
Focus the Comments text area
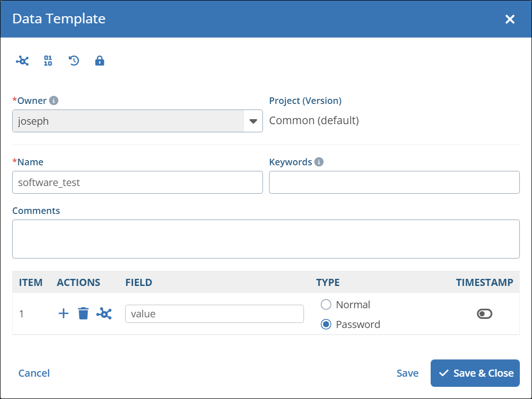click(265, 239)
